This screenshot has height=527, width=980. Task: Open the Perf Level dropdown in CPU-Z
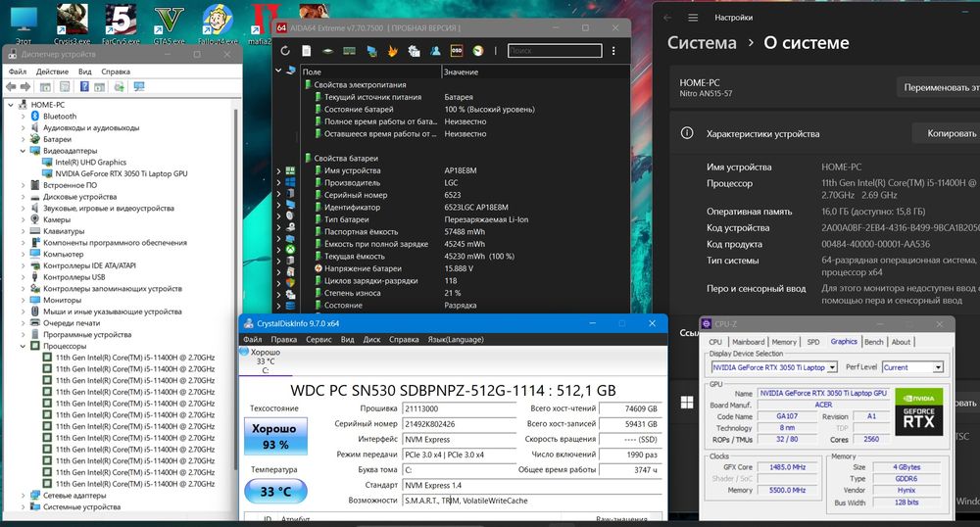coord(938,367)
